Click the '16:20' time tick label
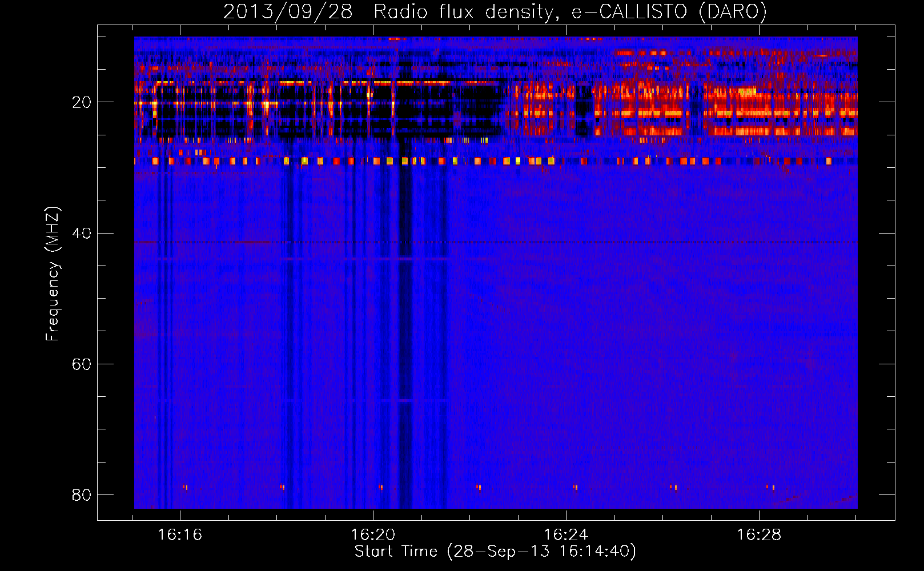This screenshot has width=924, height=571. [x=373, y=535]
